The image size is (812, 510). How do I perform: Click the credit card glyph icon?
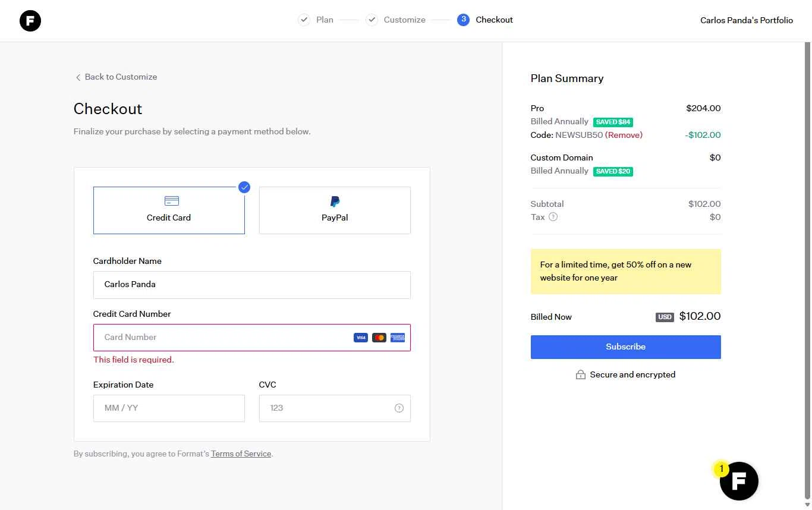(172, 201)
